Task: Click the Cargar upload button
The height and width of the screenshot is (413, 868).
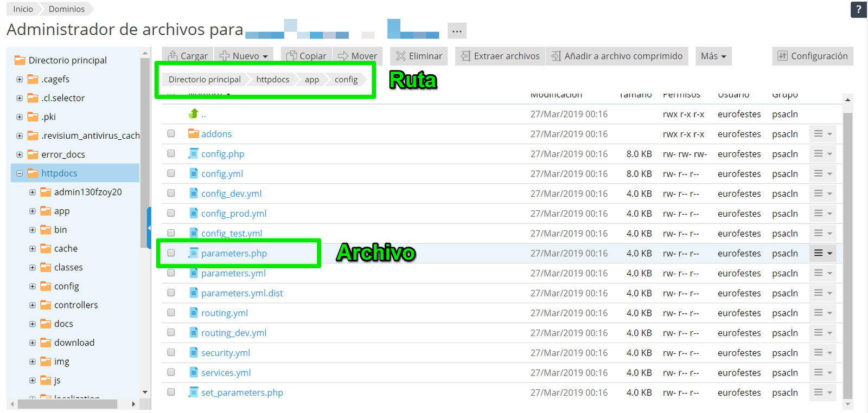Action: tap(188, 56)
